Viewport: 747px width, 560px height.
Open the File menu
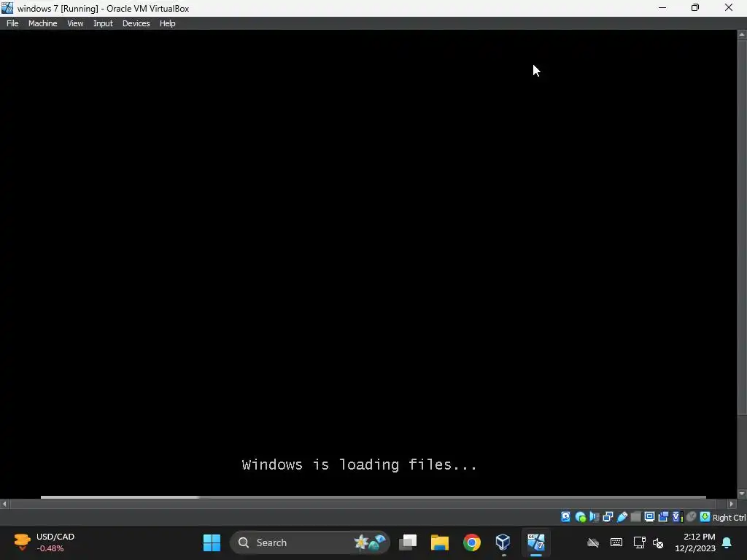pos(12,23)
